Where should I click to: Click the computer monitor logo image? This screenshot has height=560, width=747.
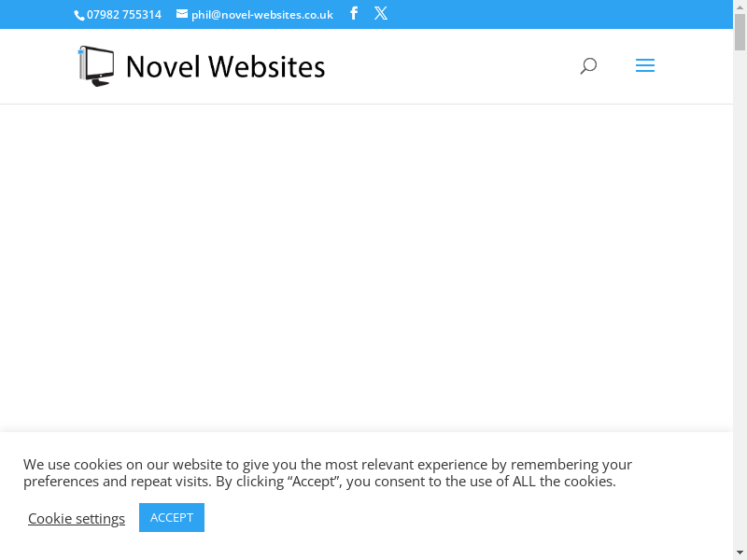coord(96,66)
